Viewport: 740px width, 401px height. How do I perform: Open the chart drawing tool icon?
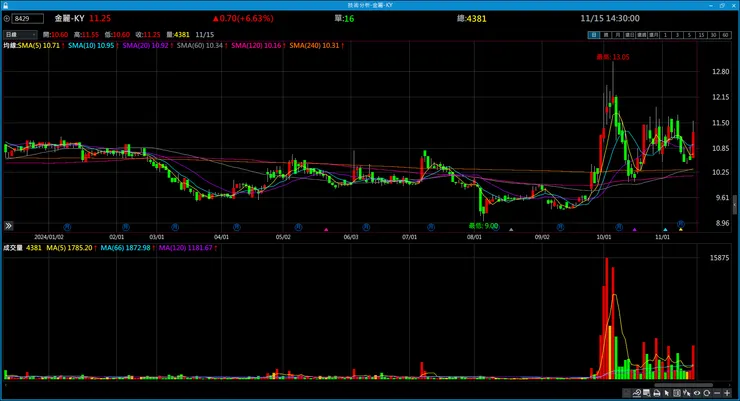click(x=637, y=393)
